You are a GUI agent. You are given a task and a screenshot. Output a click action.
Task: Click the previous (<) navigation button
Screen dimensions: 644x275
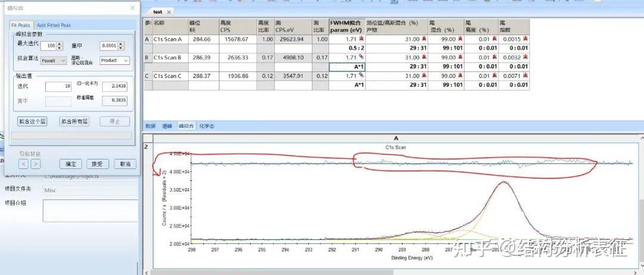point(24,164)
